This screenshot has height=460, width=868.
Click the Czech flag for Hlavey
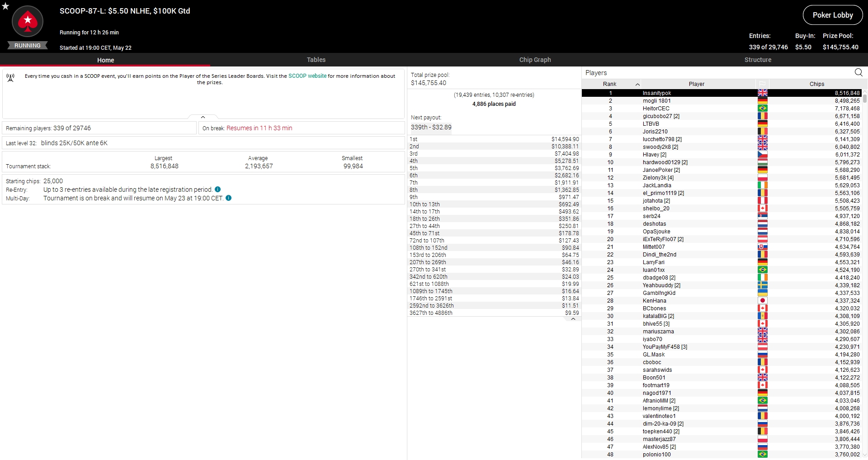(x=762, y=155)
